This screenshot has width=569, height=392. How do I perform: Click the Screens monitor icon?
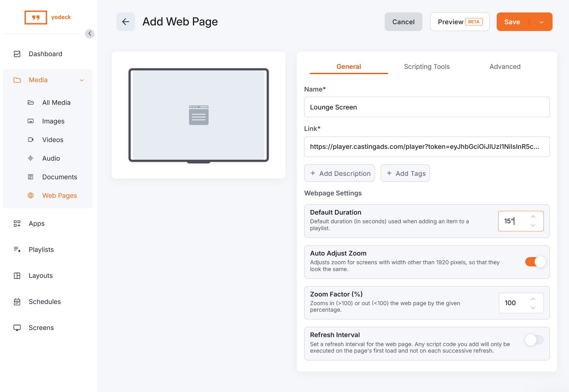tap(17, 328)
